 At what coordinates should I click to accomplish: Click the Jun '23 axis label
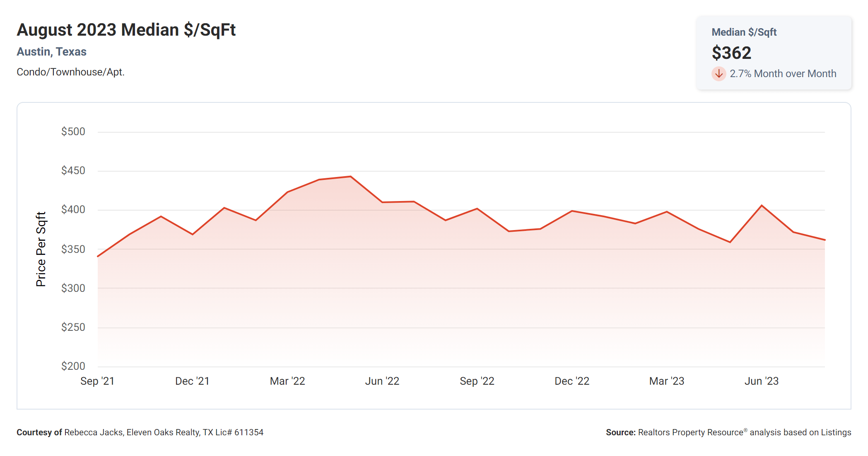(x=762, y=381)
